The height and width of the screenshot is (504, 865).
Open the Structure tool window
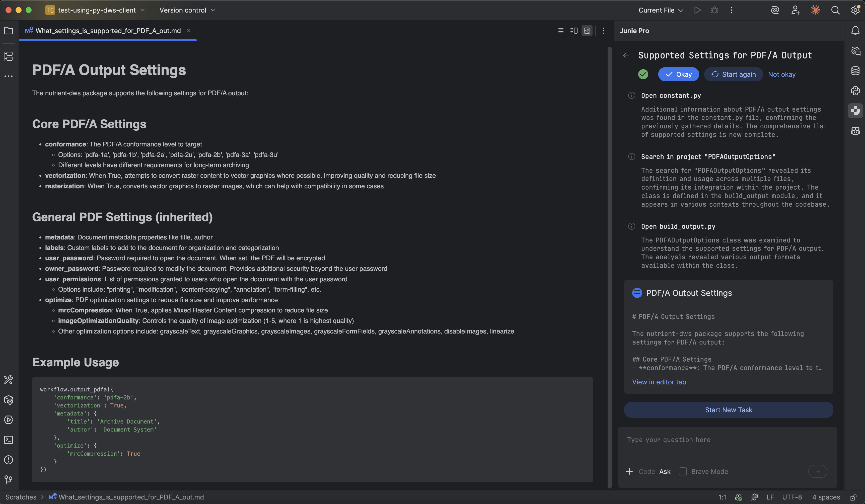[x=9, y=56]
